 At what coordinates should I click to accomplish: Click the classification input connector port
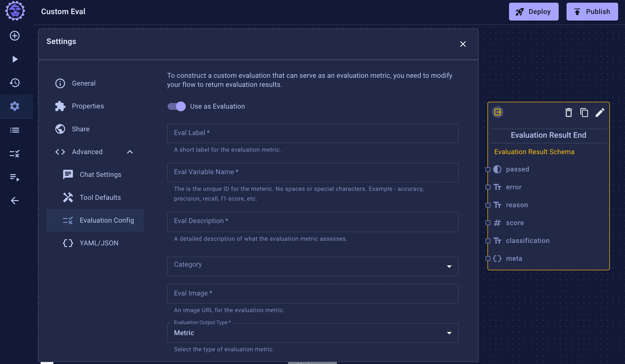pyautogui.click(x=488, y=241)
